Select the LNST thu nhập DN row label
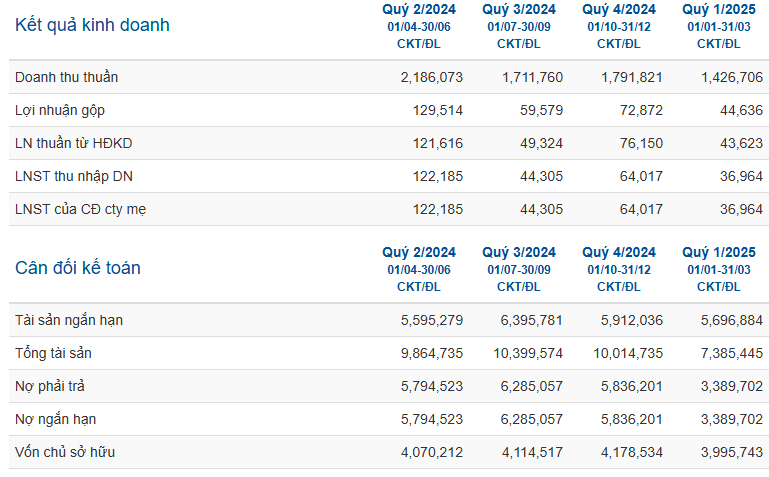The image size is (769, 477). pyautogui.click(x=73, y=176)
